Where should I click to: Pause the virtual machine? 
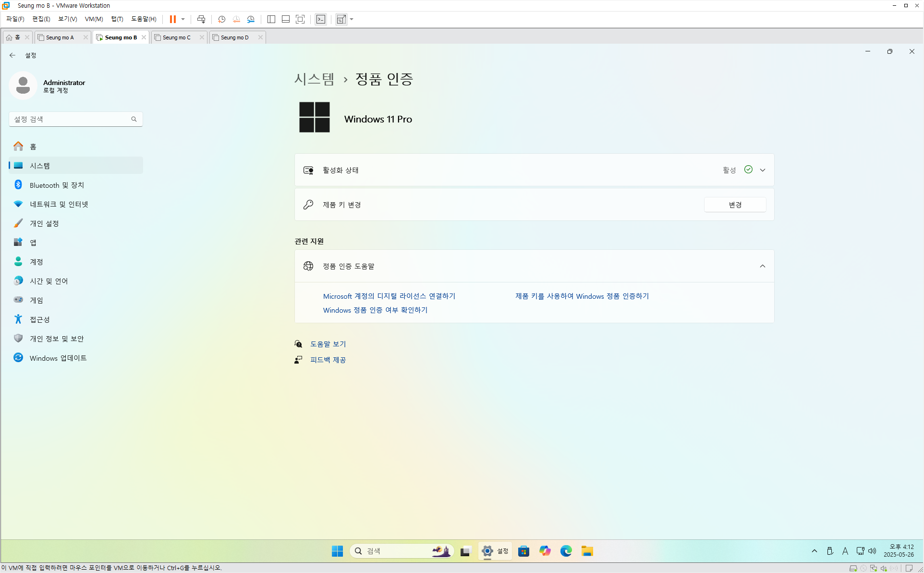pos(172,19)
